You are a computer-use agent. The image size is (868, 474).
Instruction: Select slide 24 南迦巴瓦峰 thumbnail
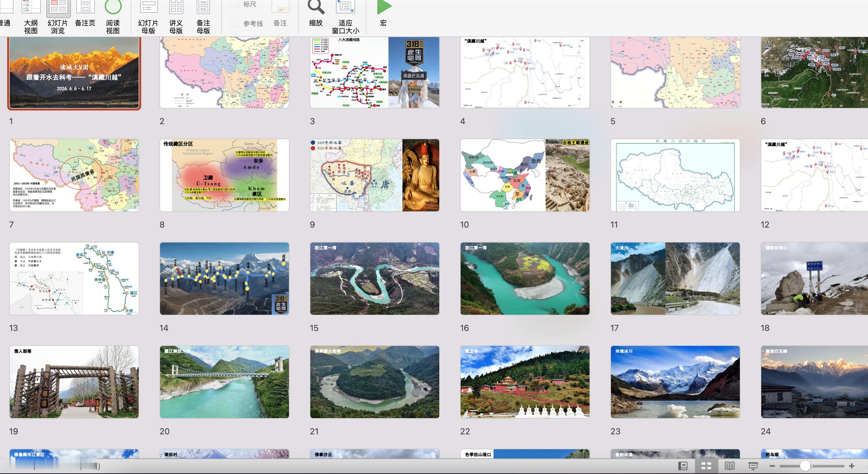coord(814,382)
